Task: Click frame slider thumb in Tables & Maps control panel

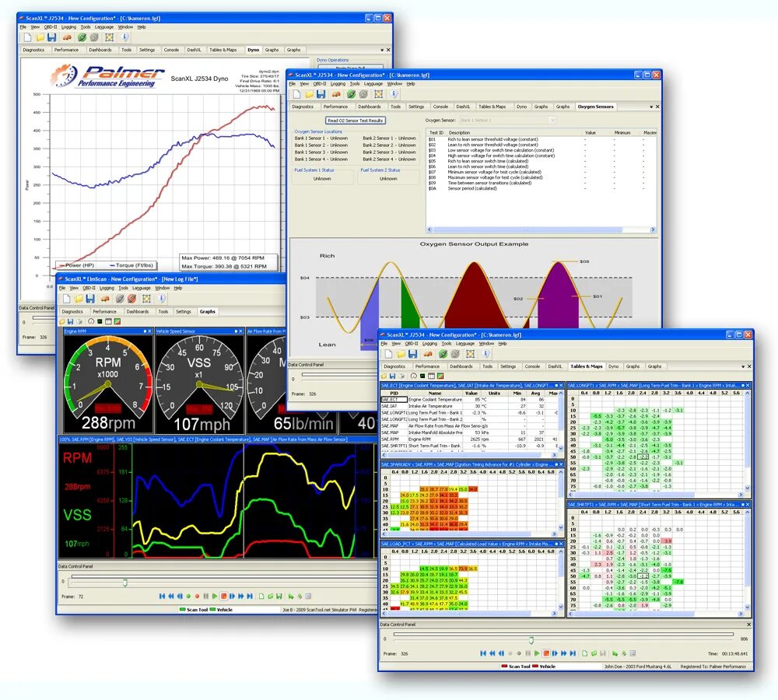Action: click(531, 640)
